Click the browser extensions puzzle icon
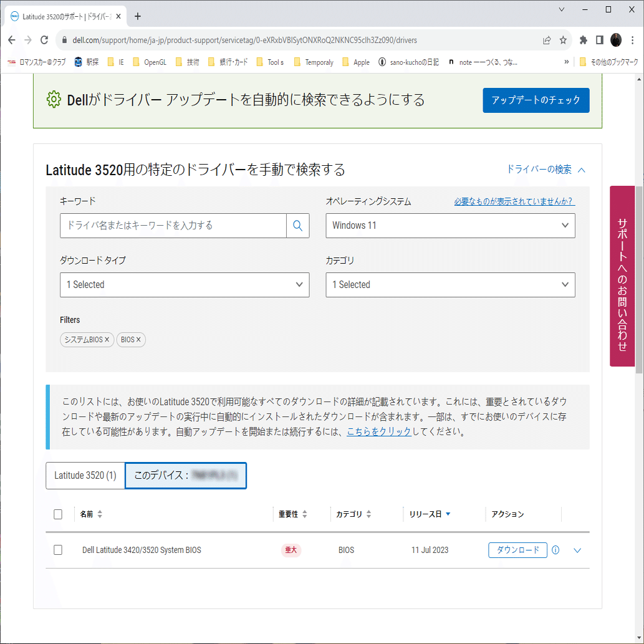This screenshot has height=644, width=644. [x=582, y=39]
